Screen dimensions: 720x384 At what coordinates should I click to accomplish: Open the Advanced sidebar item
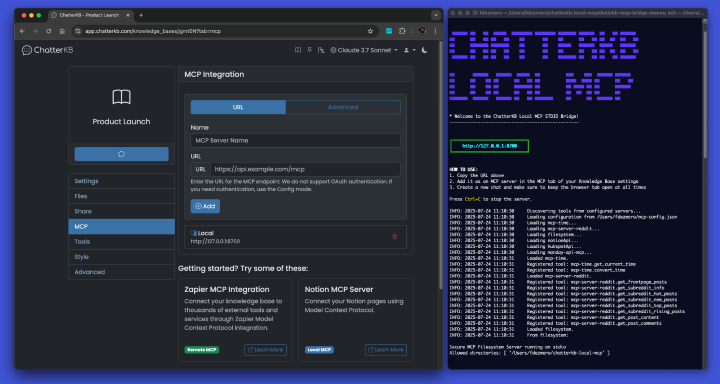tap(121, 272)
